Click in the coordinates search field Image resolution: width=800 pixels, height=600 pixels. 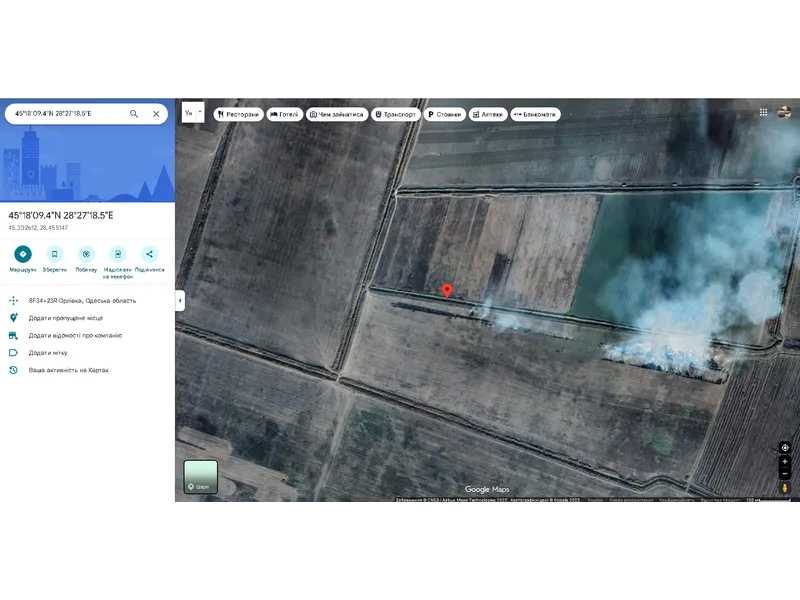[65, 114]
